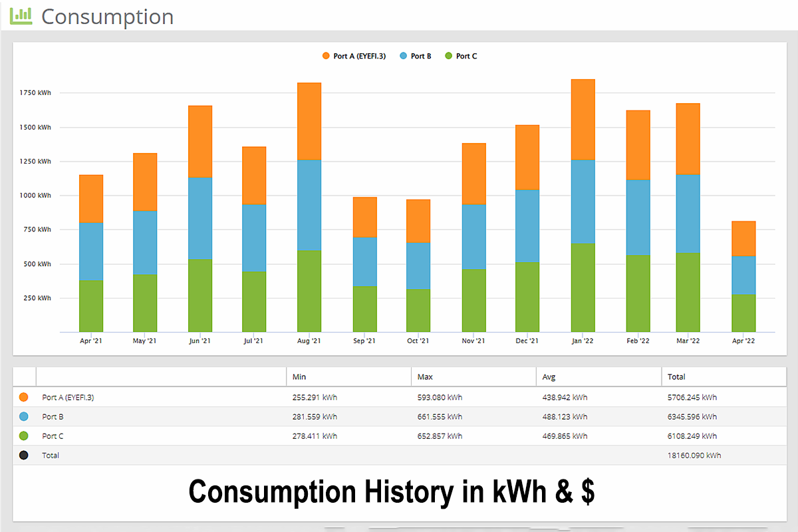Toggle Port A (EYEFI.3) legend series
This screenshot has height=532, width=798.
[353, 57]
